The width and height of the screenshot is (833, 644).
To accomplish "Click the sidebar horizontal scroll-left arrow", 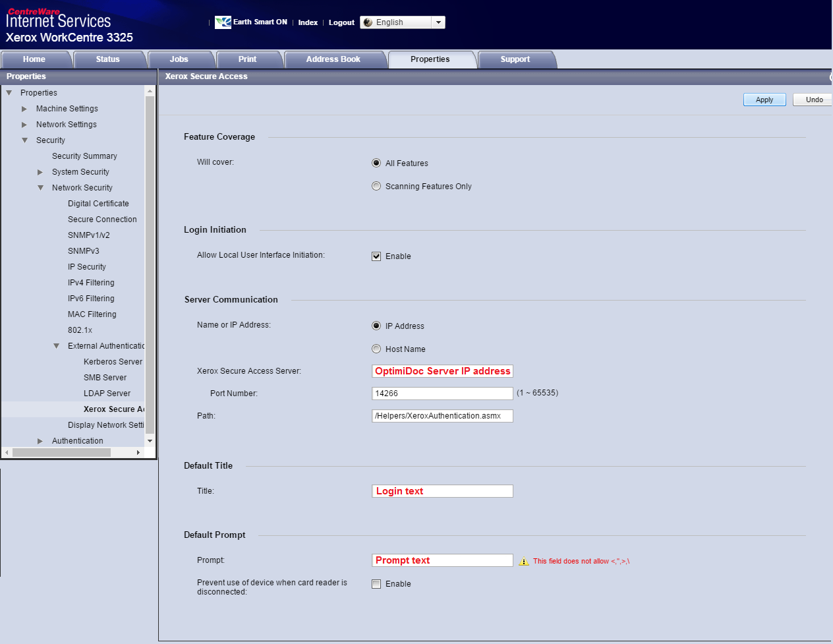I will 7,452.
